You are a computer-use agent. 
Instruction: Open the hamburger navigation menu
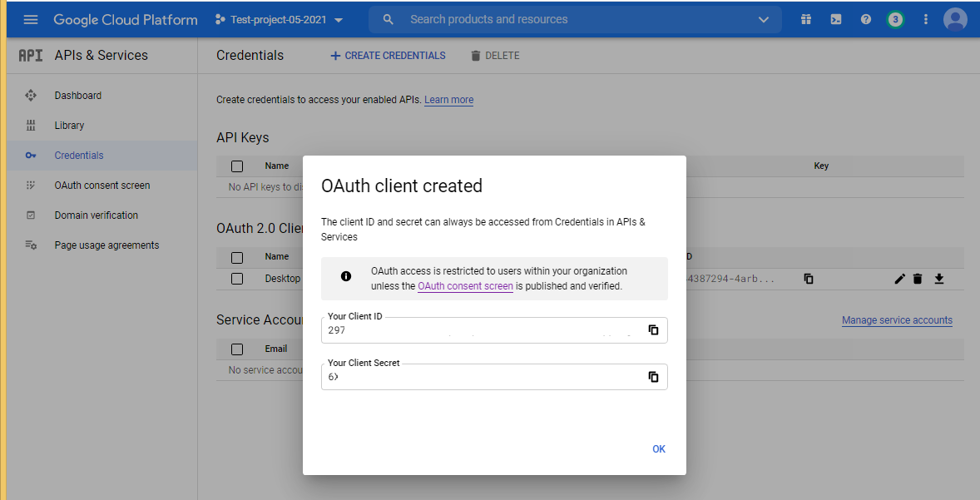click(31, 19)
